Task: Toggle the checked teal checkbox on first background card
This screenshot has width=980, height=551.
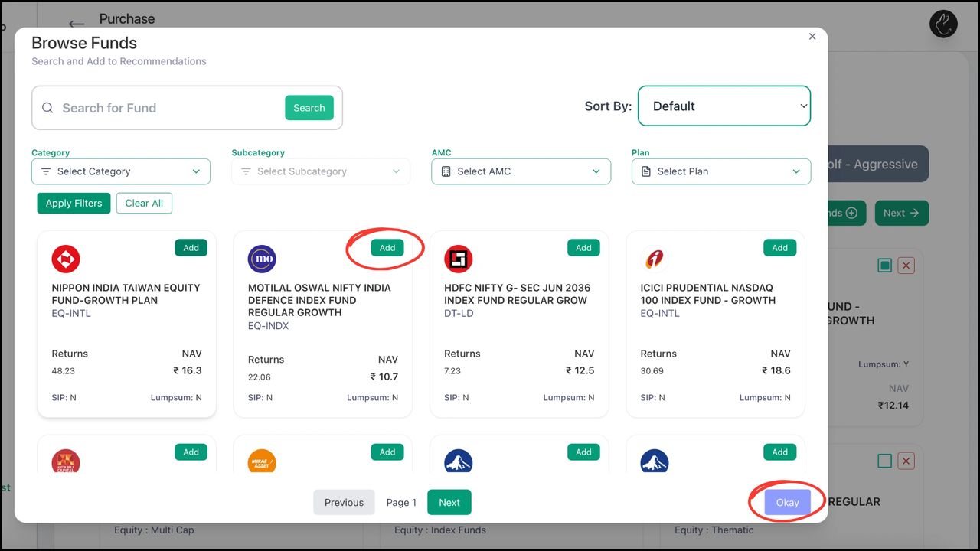Action: click(x=885, y=266)
